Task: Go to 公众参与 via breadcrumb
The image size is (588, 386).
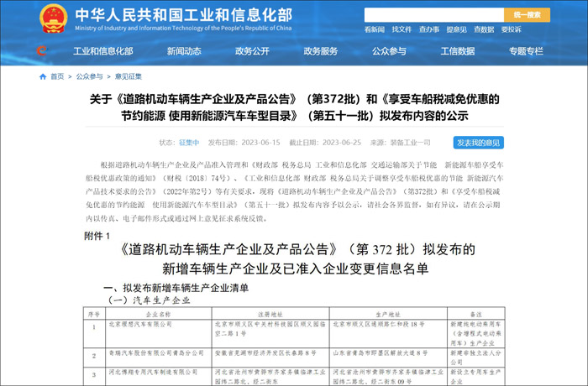Action: (x=89, y=76)
